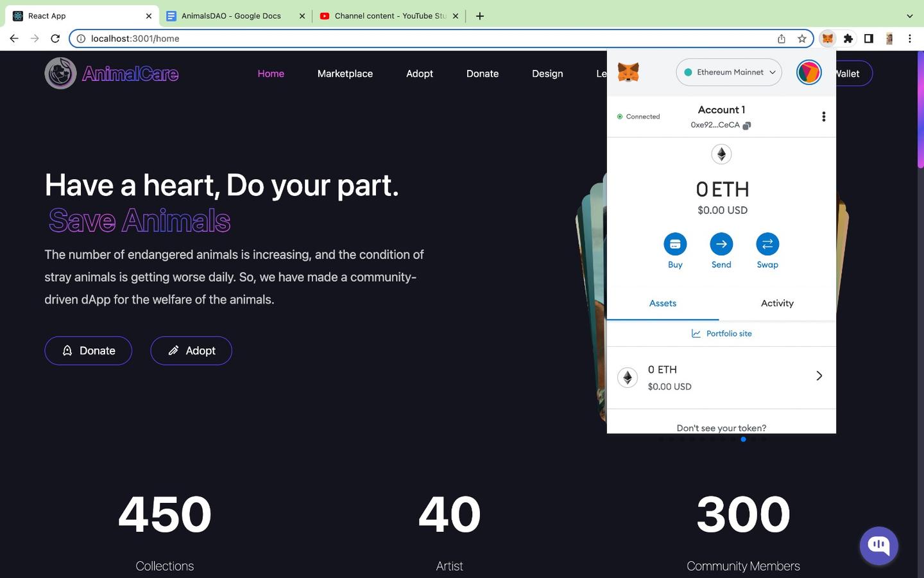Reload the page
Screen dimensions: 924x578
coord(55,39)
